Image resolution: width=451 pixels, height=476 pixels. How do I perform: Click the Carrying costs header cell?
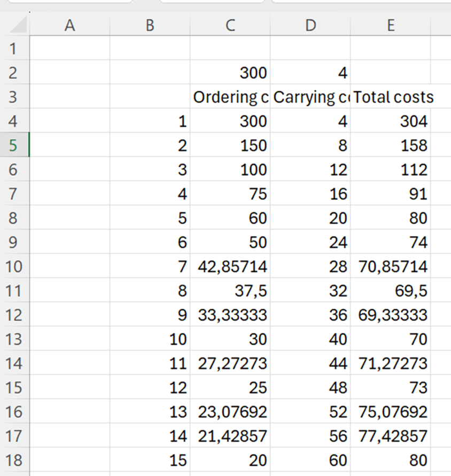tap(310, 97)
